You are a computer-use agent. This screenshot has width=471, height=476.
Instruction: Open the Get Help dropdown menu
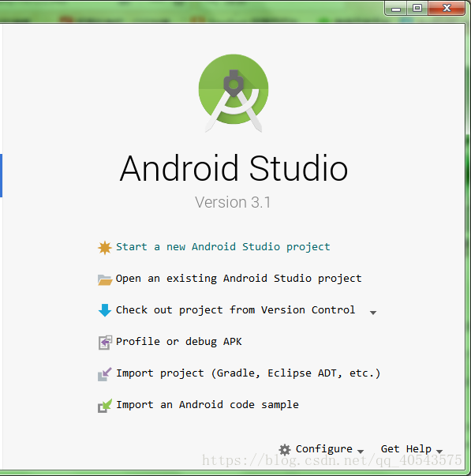coord(412,449)
